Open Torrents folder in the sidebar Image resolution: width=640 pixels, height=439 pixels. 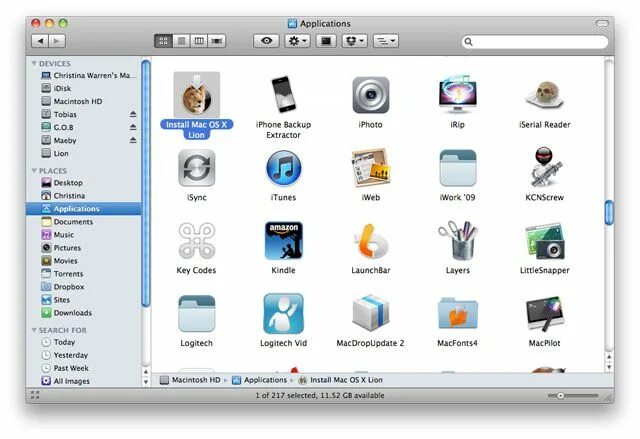pos(84,274)
